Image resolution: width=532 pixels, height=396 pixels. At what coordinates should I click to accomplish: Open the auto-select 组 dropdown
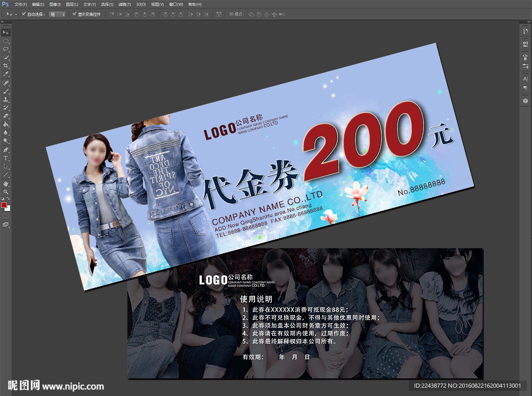click(x=57, y=14)
